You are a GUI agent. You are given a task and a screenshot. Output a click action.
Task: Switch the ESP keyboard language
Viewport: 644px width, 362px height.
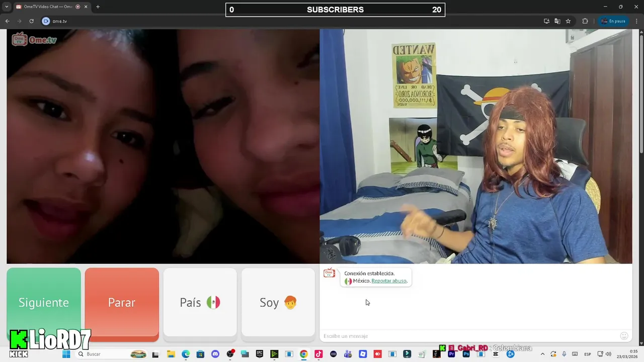[587, 354]
